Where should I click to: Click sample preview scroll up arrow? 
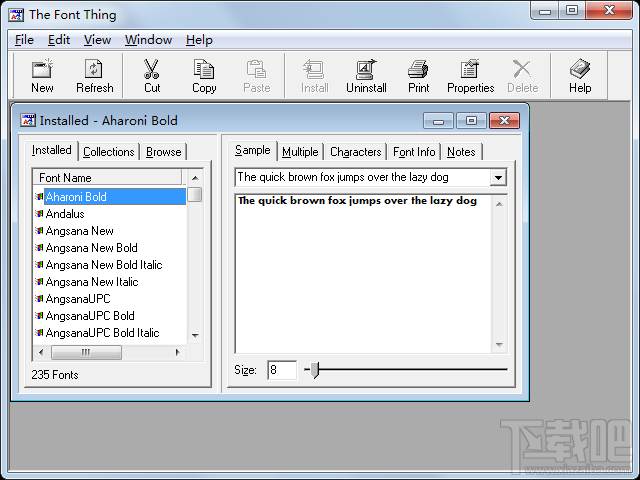pyautogui.click(x=499, y=204)
